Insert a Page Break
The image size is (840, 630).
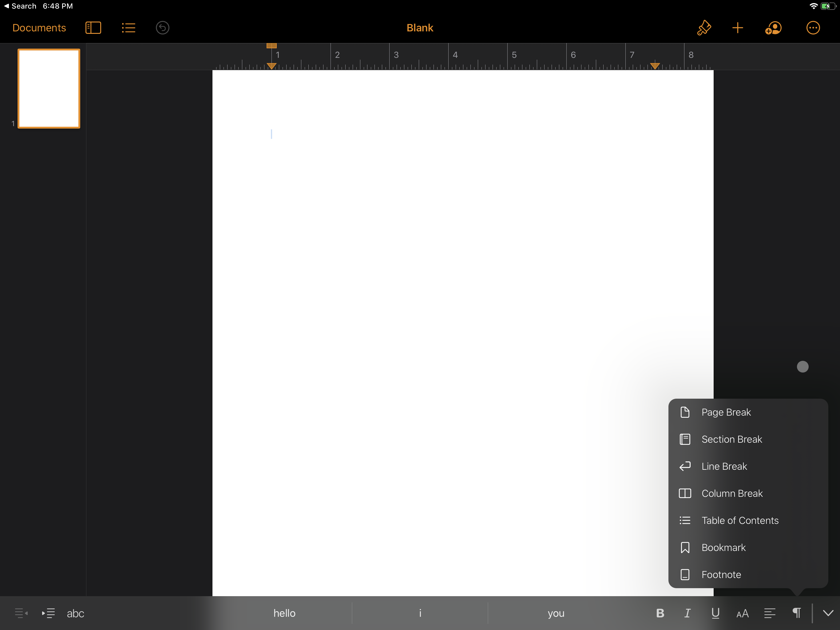tap(726, 412)
